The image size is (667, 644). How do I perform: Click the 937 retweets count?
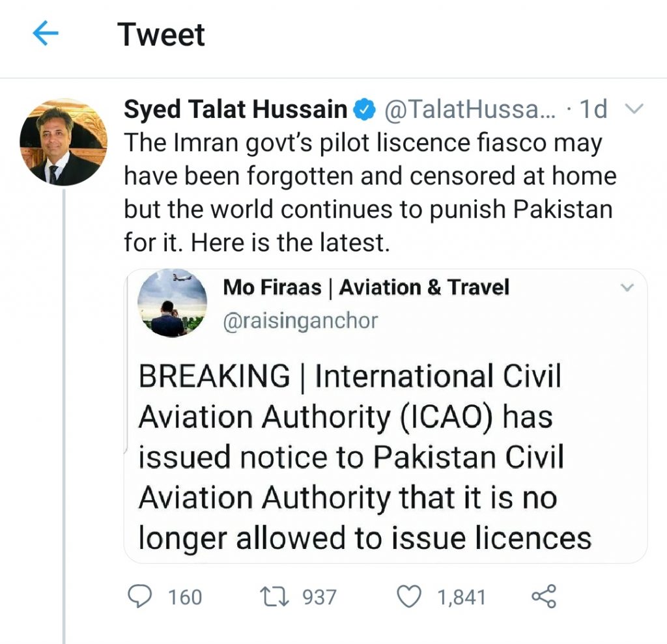319,597
